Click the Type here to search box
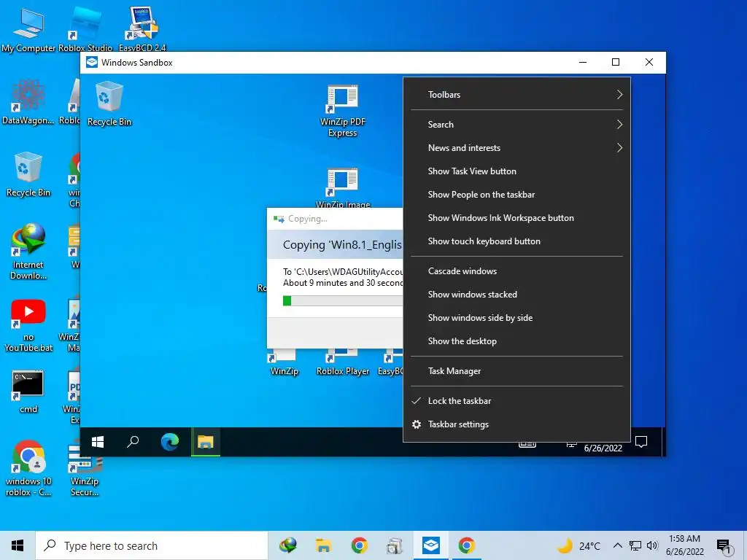 point(152,545)
